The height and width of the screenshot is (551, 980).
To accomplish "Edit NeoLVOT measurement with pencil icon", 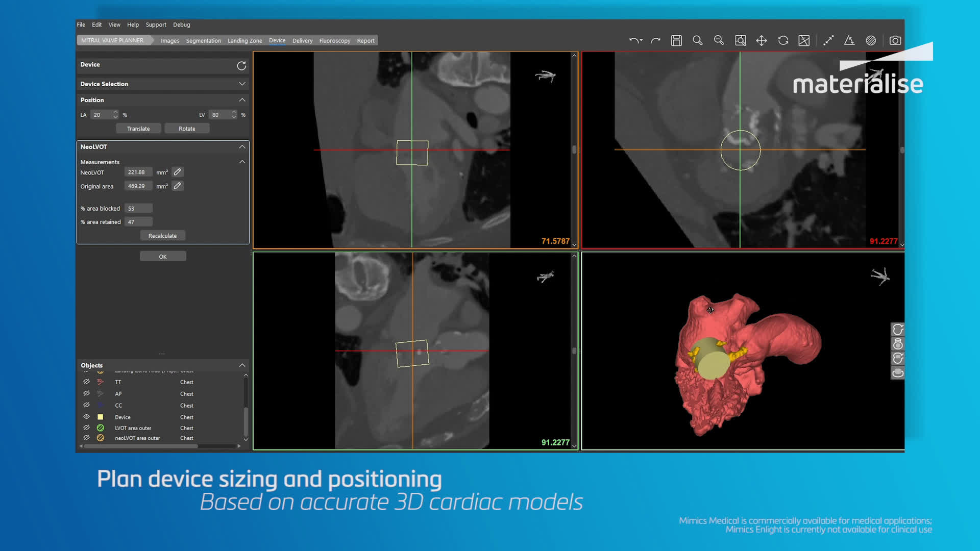I will coord(177,172).
